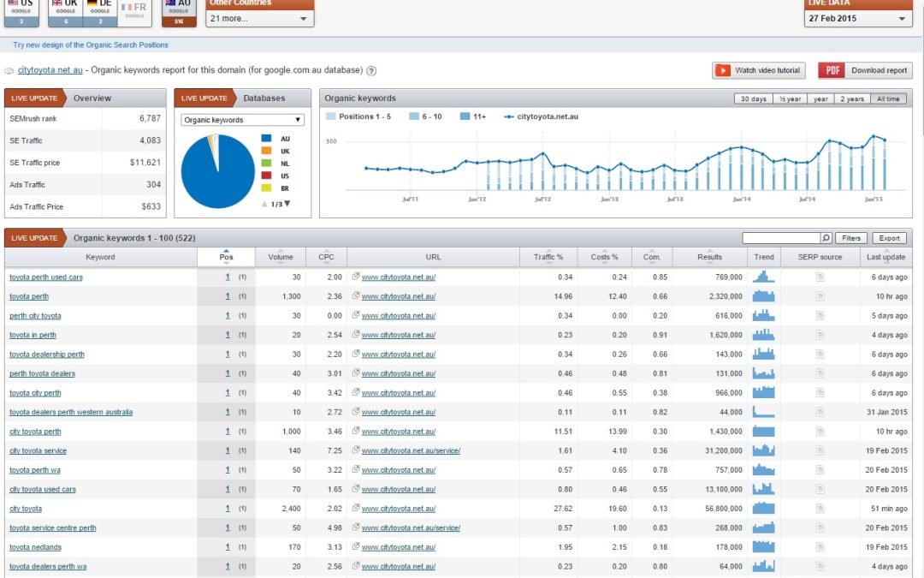This screenshot has height=578, width=924.
Task: Click trend chart for toyota dealers perth western australia
Action: pos(764,412)
